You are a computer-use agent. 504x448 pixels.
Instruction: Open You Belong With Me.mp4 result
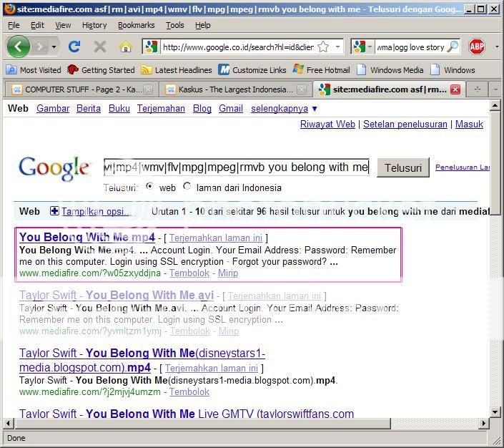(x=87, y=237)
